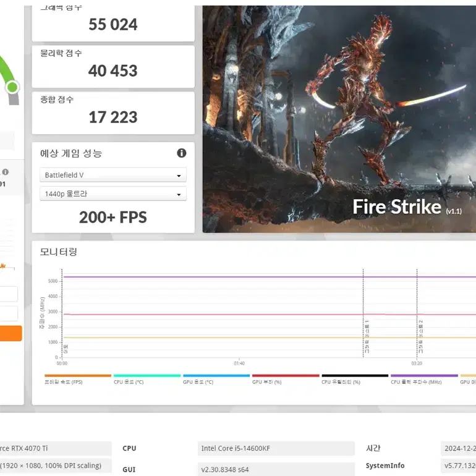
Task: Click the 1920 × 1080 DPI scaling field
Action: click(x=56, y=465)
